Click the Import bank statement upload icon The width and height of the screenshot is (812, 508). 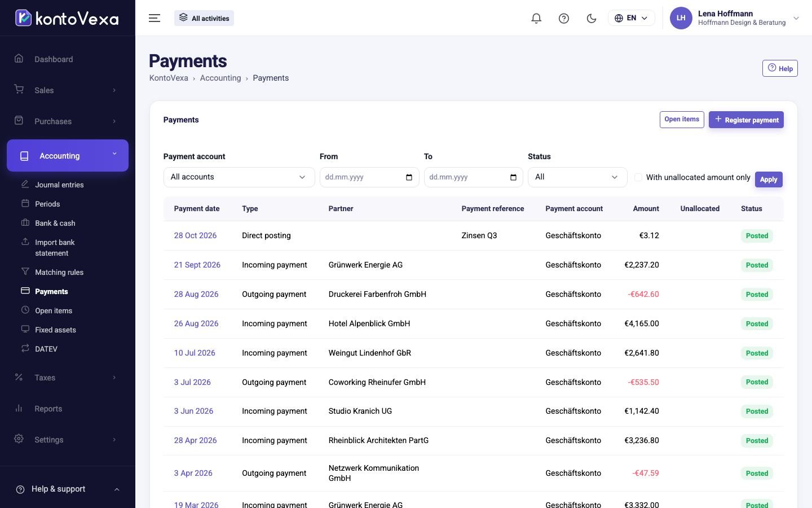(25, 242)
